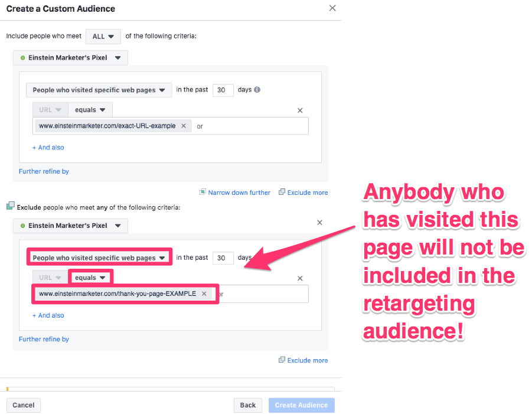Click icon beside lower Exclude more
This screenshot has width=532, height=414.
pos(282,360)
